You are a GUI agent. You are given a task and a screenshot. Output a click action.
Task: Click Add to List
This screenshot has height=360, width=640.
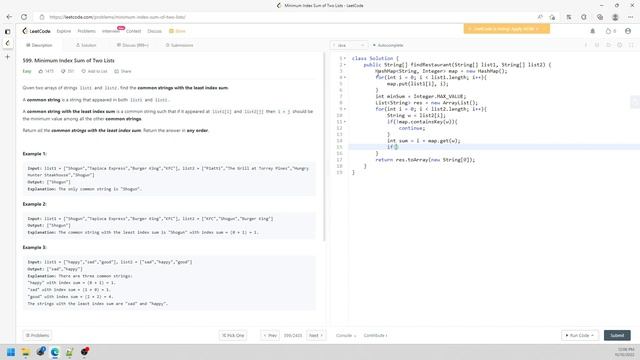tap(94, 71)
